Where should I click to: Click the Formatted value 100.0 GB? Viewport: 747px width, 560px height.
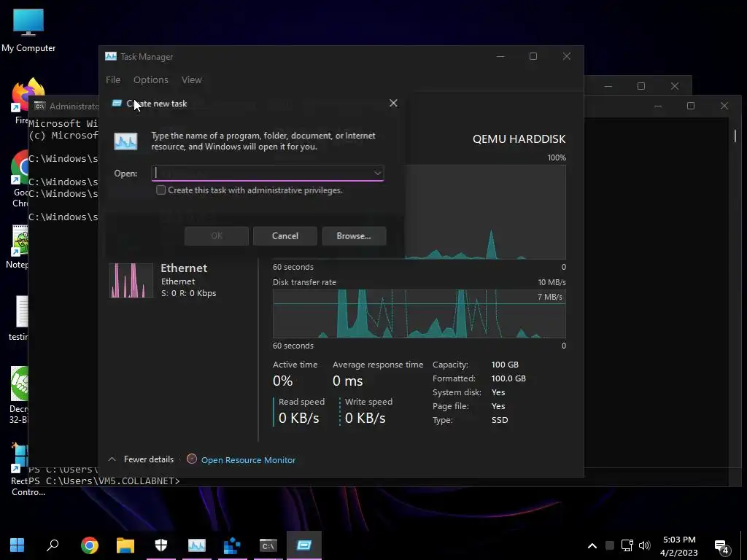pyautogui.click(x=508, y=378)
